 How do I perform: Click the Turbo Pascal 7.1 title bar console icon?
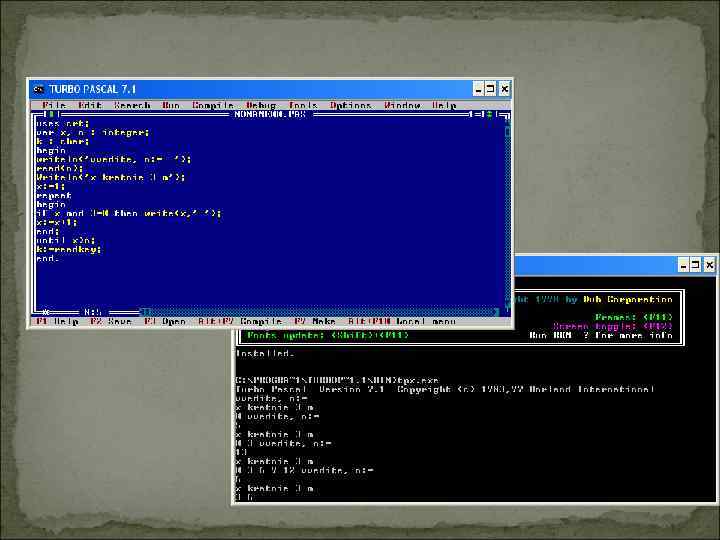point(39,89)
